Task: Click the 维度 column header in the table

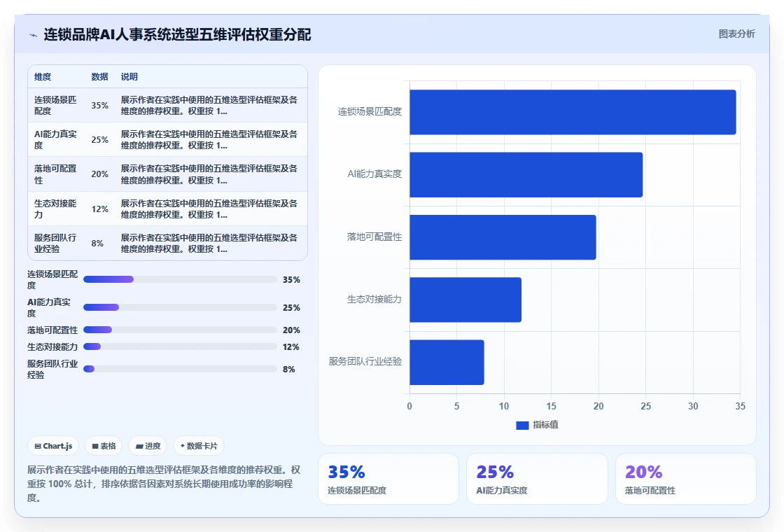Action: click(x=43, y=76)
